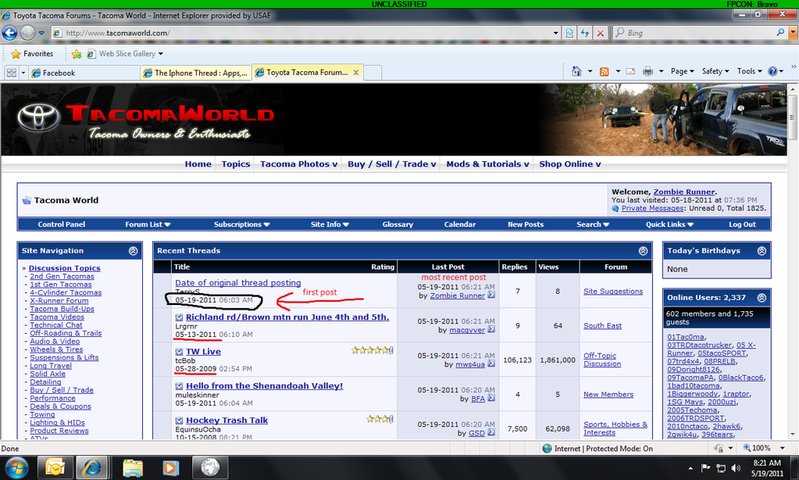Open Favorites star button
Screen dimensions: 799x480
pyautogui.click(x=32, y=54)
